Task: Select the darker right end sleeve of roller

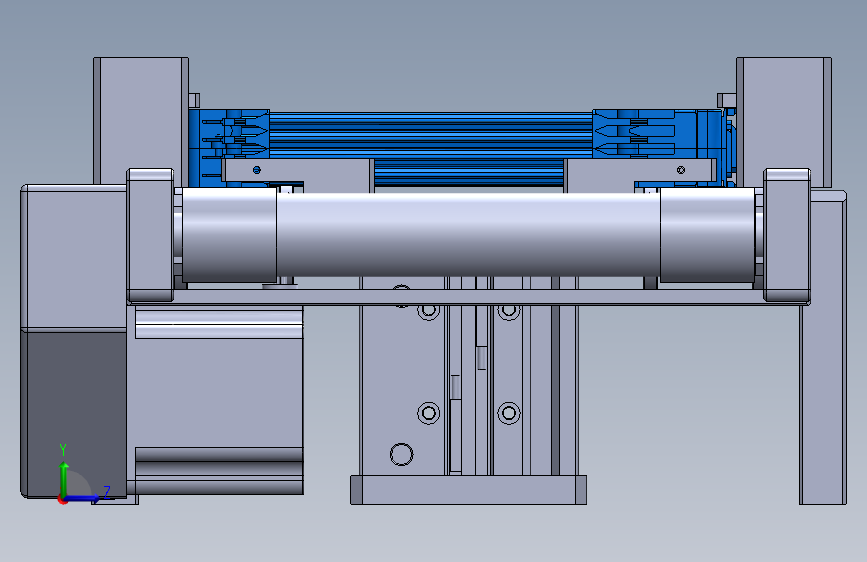Action: coord(707,235)
